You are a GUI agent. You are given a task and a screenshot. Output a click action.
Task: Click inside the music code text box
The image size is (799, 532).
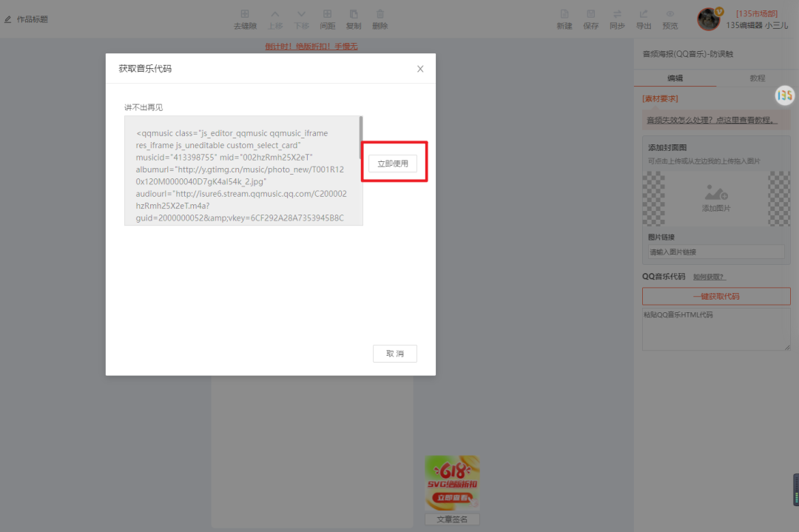pyautogui.click(x=242, y=170)
